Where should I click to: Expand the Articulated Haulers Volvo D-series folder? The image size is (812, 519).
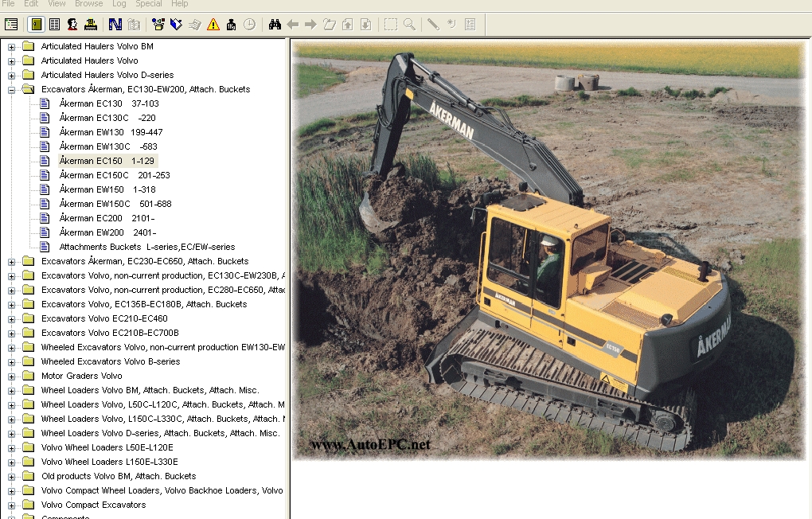pyautogui.click(x=11, y=76)
